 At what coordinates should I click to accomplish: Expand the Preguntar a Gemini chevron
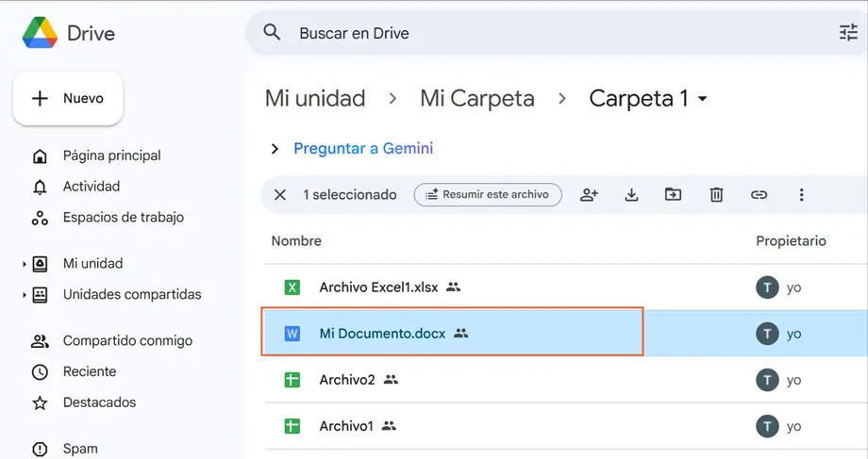(275, 149)
